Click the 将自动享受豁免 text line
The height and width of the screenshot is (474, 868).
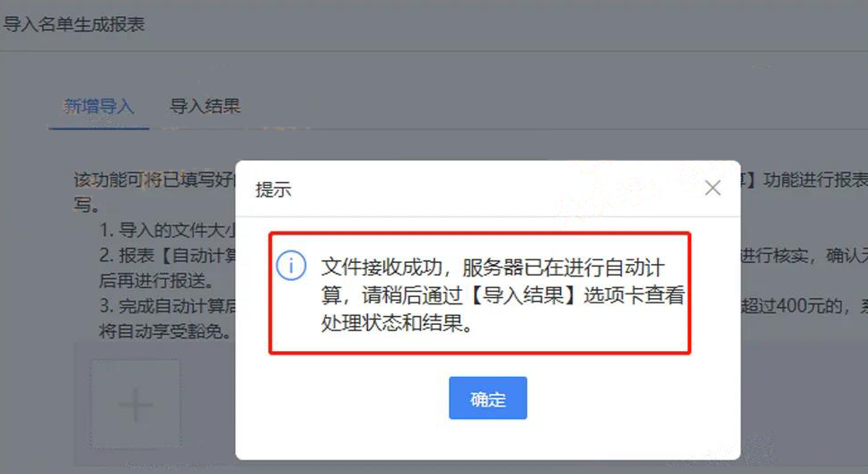pyautogui.click(x=165, y=331)
